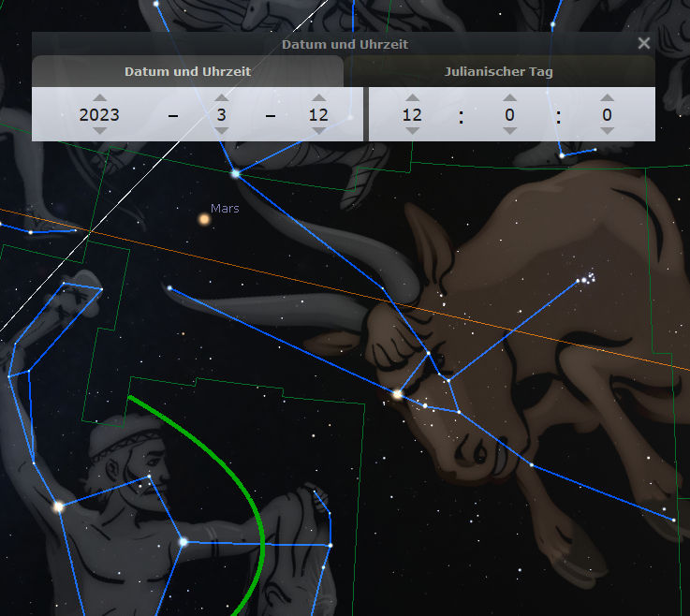
Task: Click the seconds field showing 0
Action: pyautogui.click(x=607, y=115)
